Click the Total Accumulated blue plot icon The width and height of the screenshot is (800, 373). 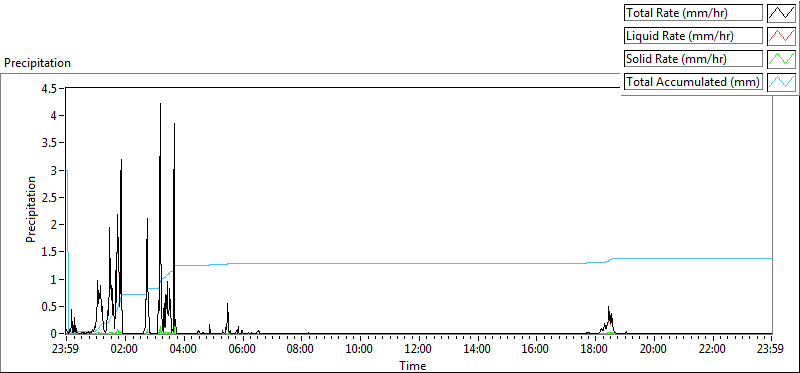(x=782, y=81)
